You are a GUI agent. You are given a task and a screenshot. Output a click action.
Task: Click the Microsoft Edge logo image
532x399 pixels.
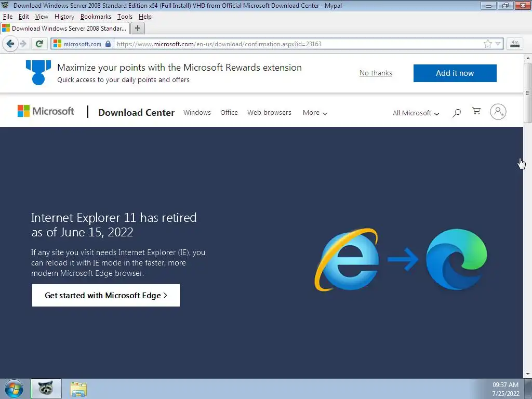pos(456,259)
